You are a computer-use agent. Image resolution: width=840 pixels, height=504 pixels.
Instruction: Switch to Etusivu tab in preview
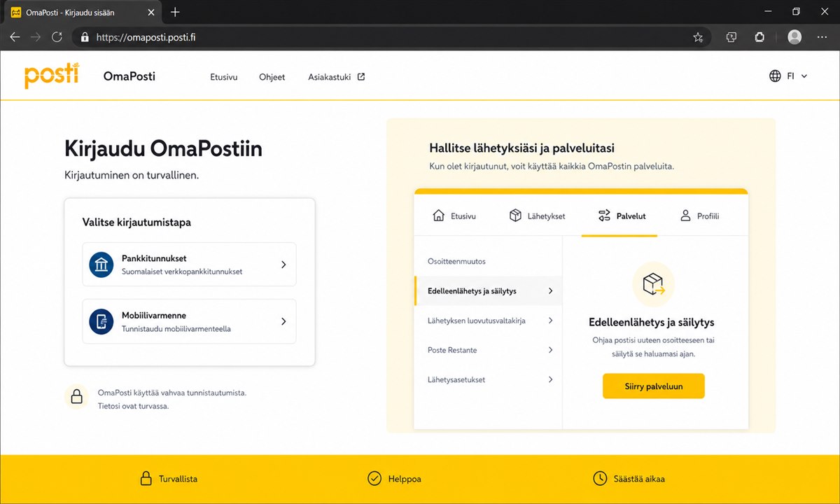point(454,216)
